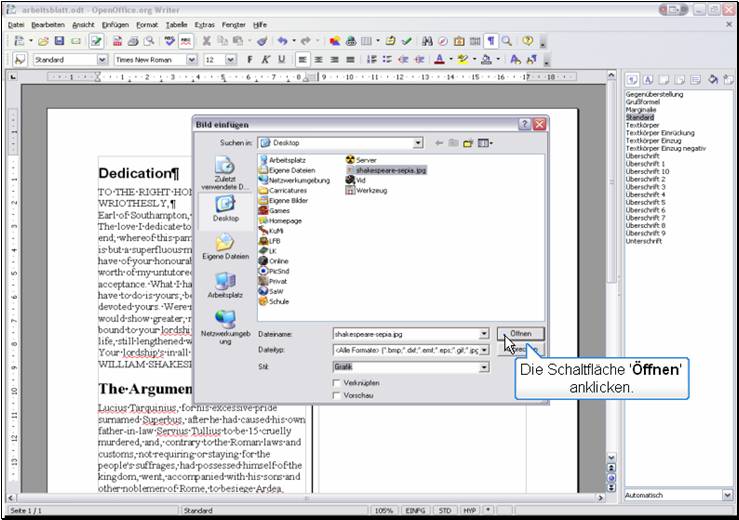Click the Zuletzt verwendete Dokumente icon
Image resolution: width=739 pixels, height=520 pixels.
tap(225, 170)
